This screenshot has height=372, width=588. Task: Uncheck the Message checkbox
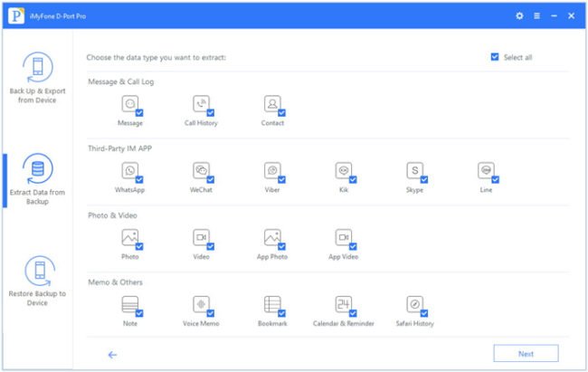(x=139, y=112)
